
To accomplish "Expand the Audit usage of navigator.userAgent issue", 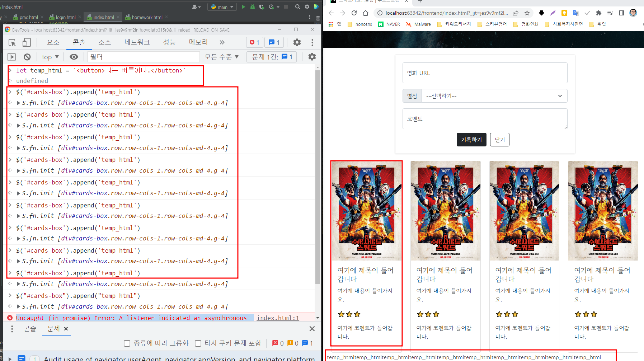I will (10, 358).
